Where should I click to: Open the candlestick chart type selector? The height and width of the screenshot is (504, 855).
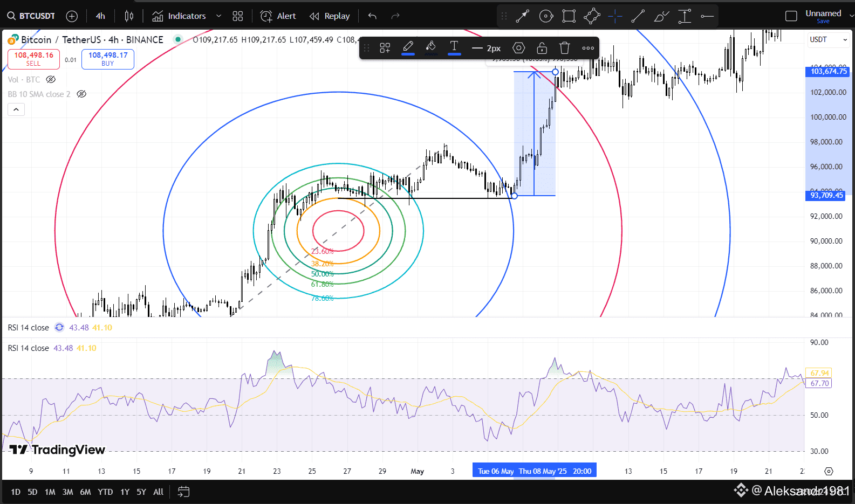[129, 16]
